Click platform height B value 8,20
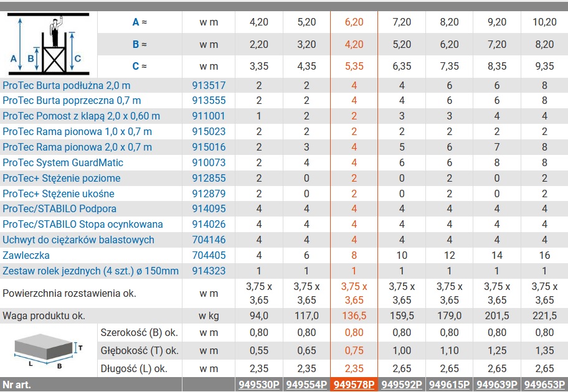This screenshot has height=392, width=568. [x=544, y=44]
